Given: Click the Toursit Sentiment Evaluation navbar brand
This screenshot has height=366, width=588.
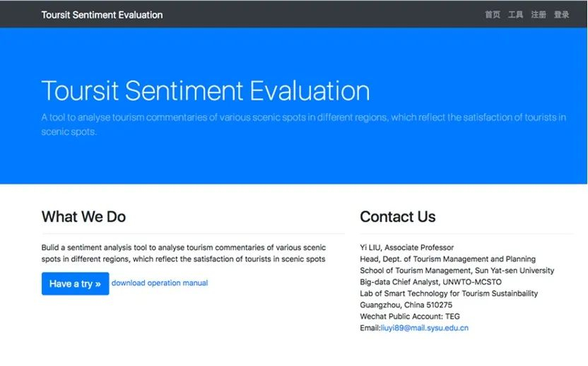Looking at the screenshot, I should 102,15.
